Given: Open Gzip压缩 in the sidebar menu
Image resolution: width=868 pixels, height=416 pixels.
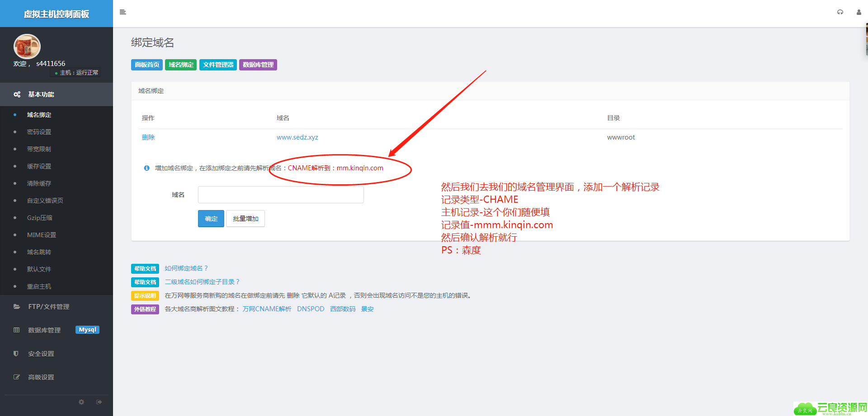Looking at the screenshot, I should pos(40,218).
